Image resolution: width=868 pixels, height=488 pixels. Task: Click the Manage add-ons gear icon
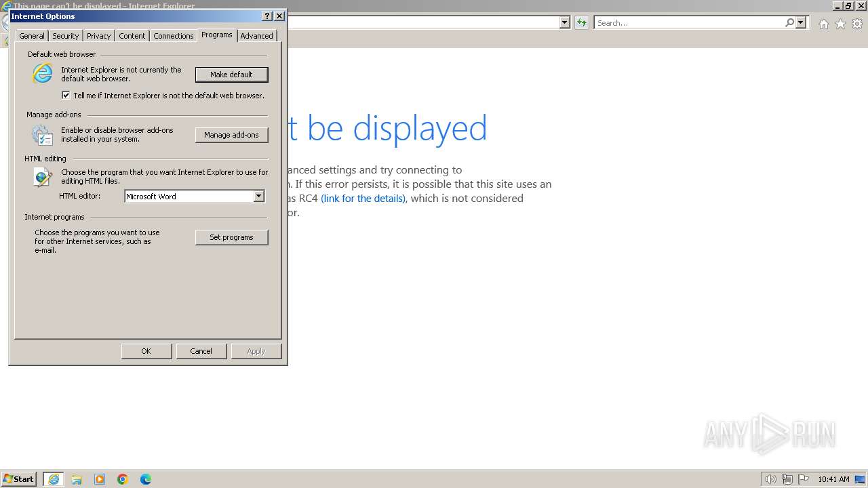click(42, 135)
